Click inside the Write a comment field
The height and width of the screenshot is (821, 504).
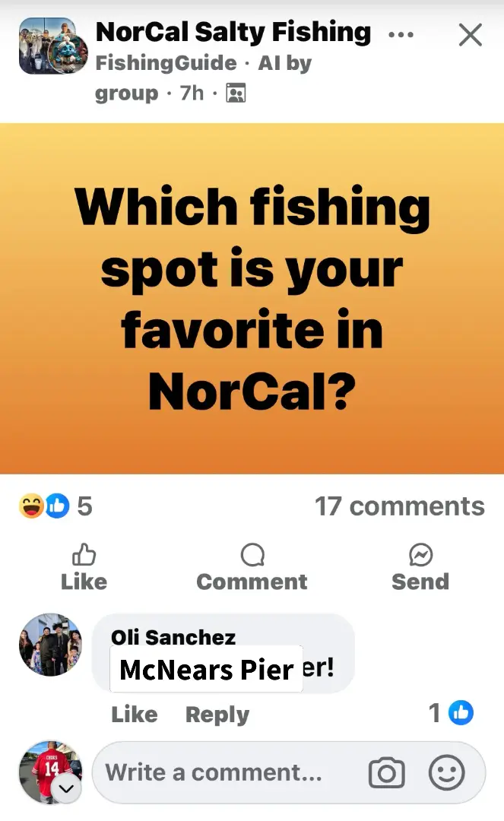point(228,773)
